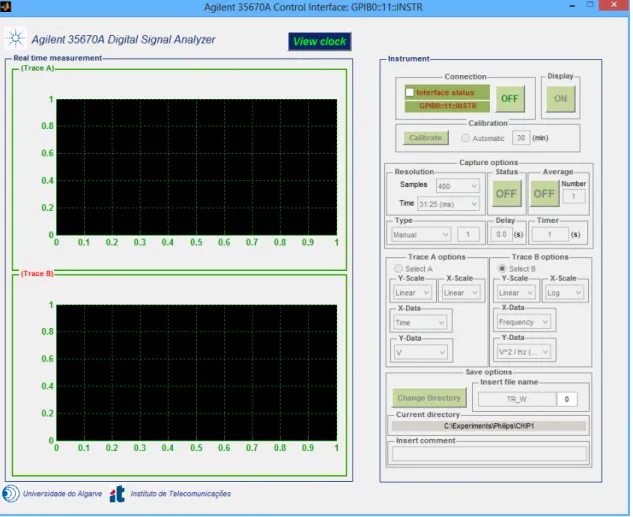The height and width of the screenshot is (517, 633).
Task: Click the Insert comment text field
Action: (489, 454)
